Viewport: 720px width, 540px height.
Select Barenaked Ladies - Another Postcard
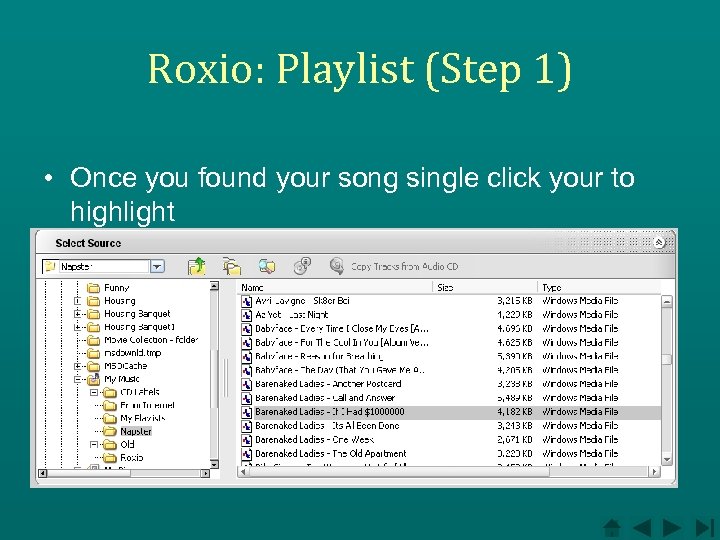click(x=328, y=384)
